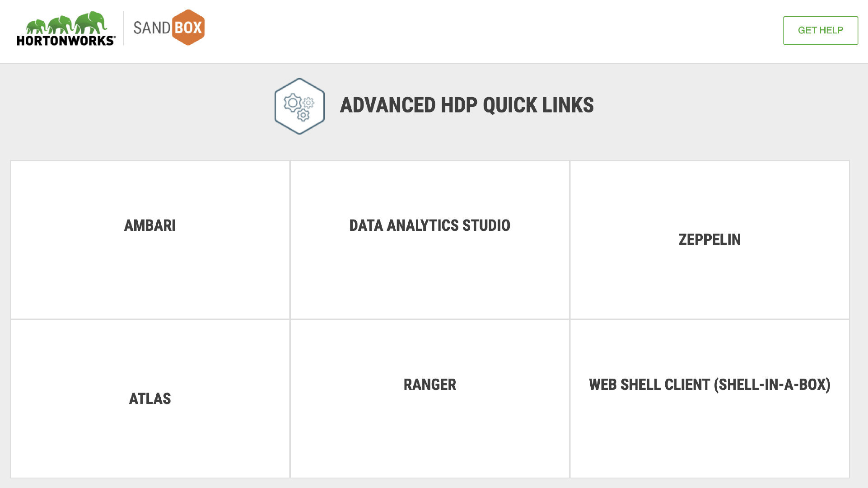Click the middle green elephant
The height and width of the screenshot is (488, 868).
point(61,24)
